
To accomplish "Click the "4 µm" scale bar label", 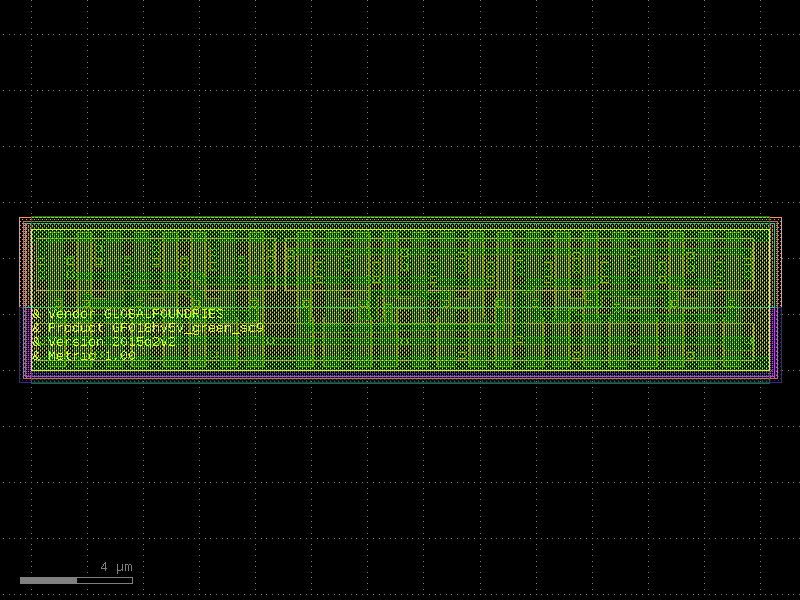I will 116,567.
